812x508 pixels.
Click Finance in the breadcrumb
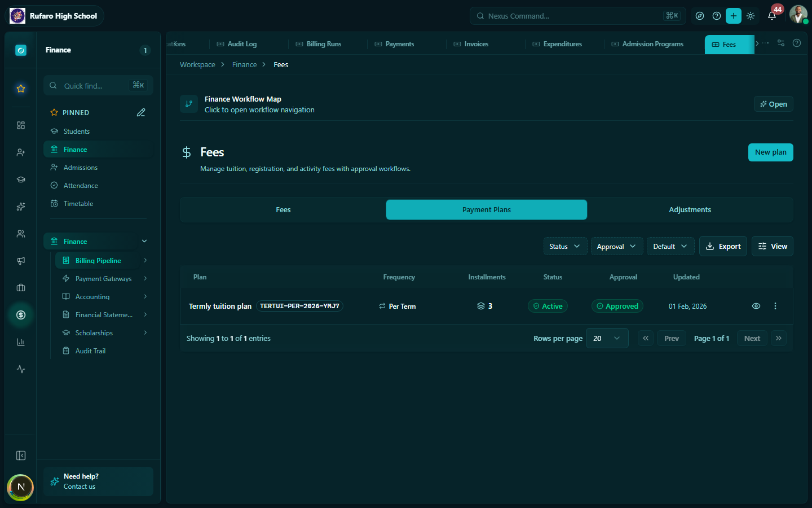pos(244,65)
